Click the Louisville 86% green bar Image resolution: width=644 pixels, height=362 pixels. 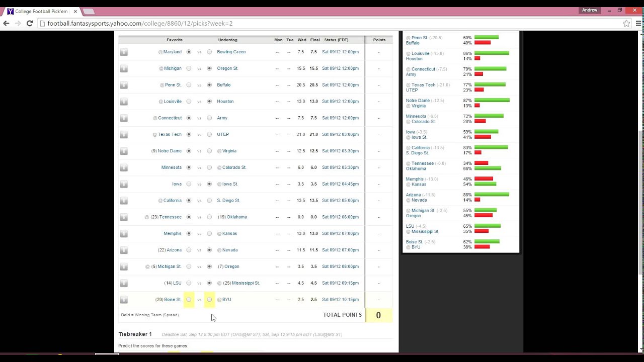(492, 53)
